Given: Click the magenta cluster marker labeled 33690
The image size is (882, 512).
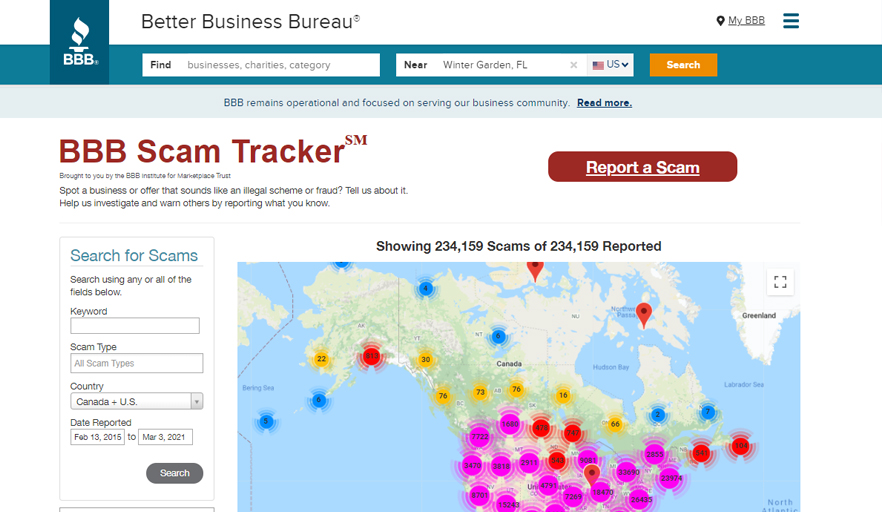Looking at the screenshot, I should coord(628,472).
